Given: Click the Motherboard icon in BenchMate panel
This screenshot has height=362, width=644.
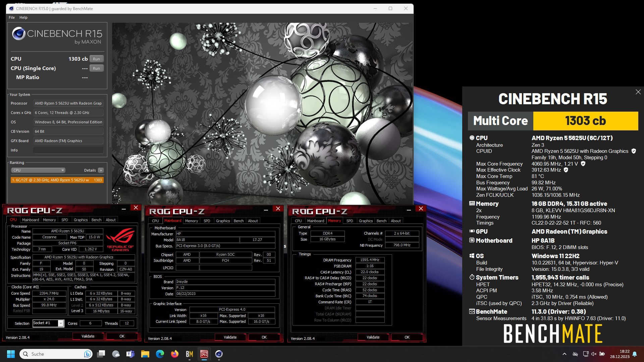Looking at the screenshot, I should [x=472, y=240].
